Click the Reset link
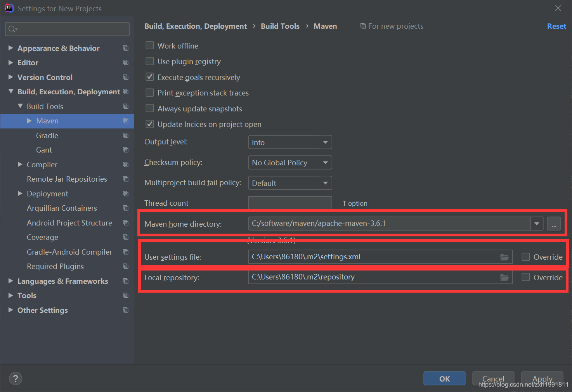572x392 pixels. click(556, 26)
